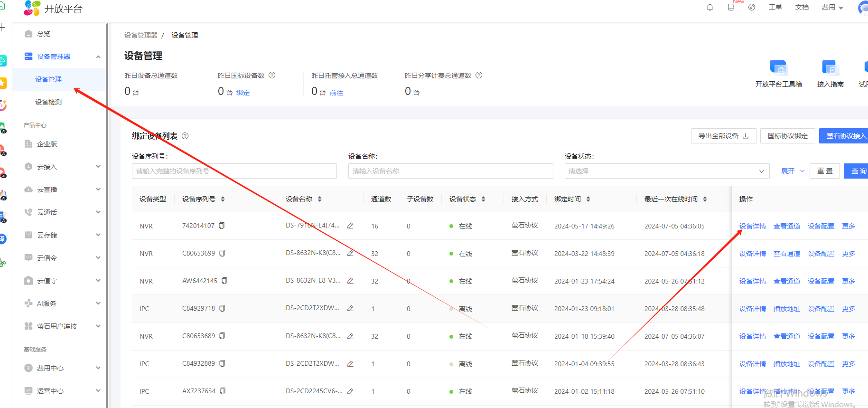Copy serial number C80653699
The image size is (868, 408).
coord(222,253)
